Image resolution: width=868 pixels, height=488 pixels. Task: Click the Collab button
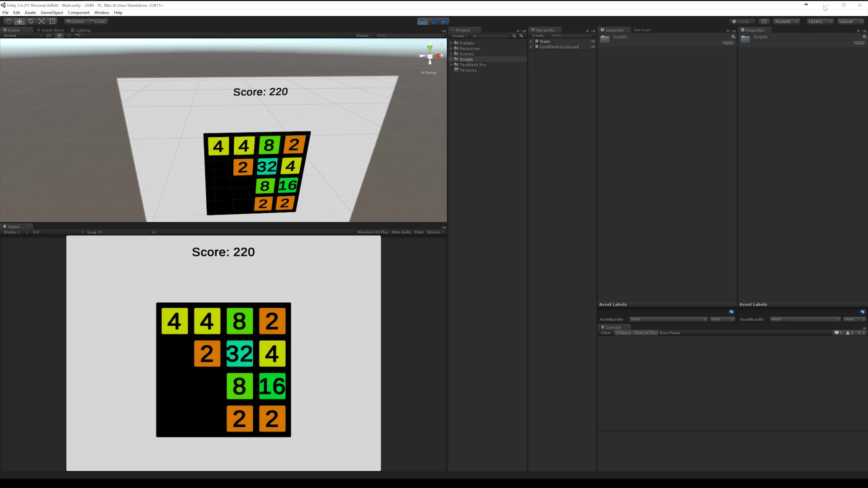pos(742,21)
